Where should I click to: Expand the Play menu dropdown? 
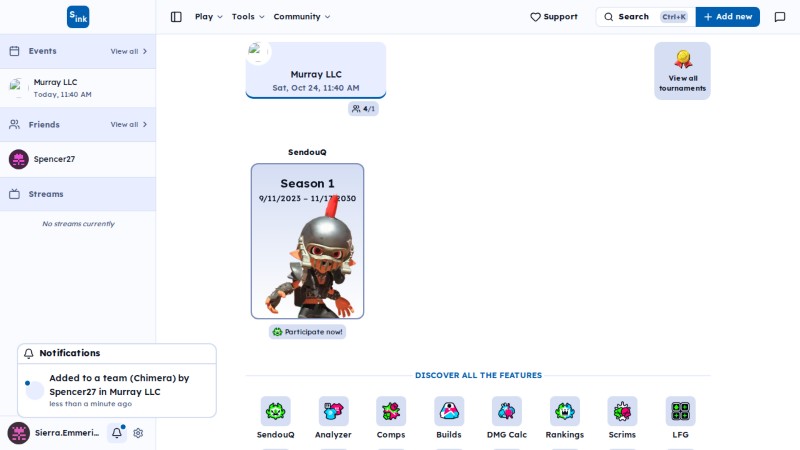209,17
